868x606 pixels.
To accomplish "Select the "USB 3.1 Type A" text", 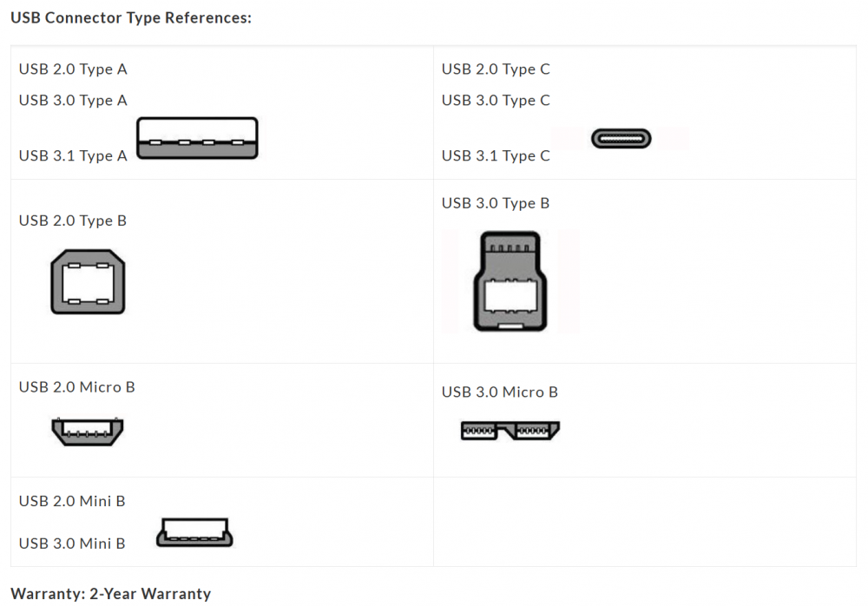I will 73,156.
